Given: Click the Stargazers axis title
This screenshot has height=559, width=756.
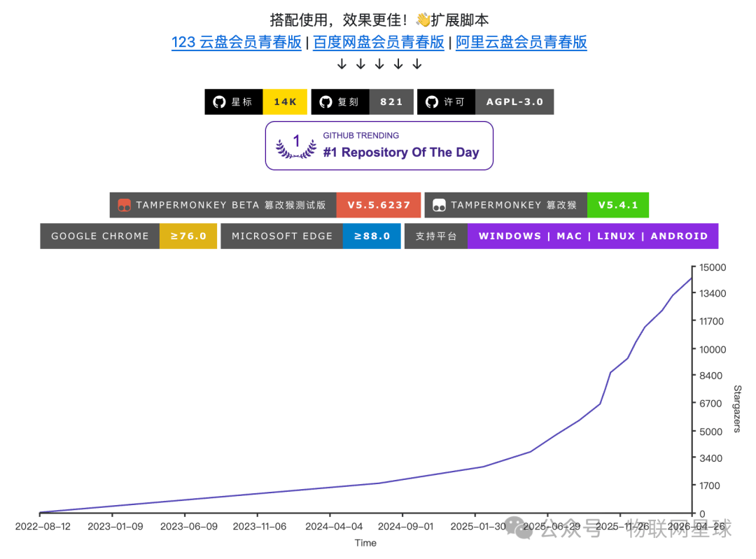Looking at the screenshot, I should point(737,409).
